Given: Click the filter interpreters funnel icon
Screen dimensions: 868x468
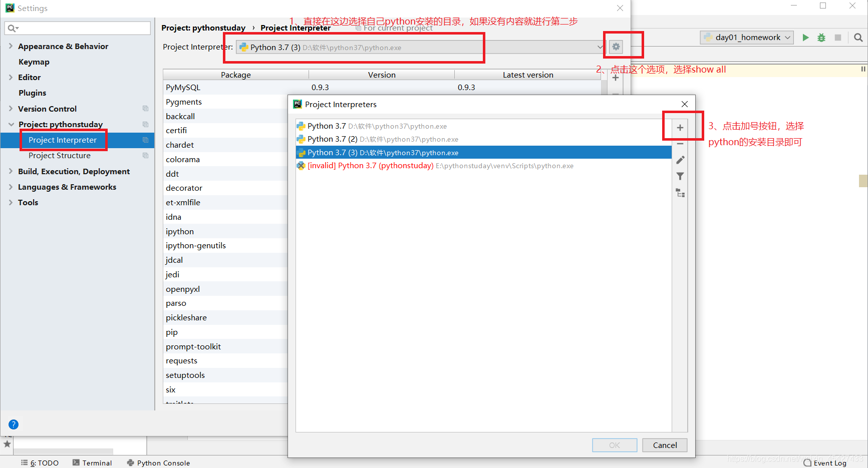Looking at the screenshot, I should [x=680, y=176].
